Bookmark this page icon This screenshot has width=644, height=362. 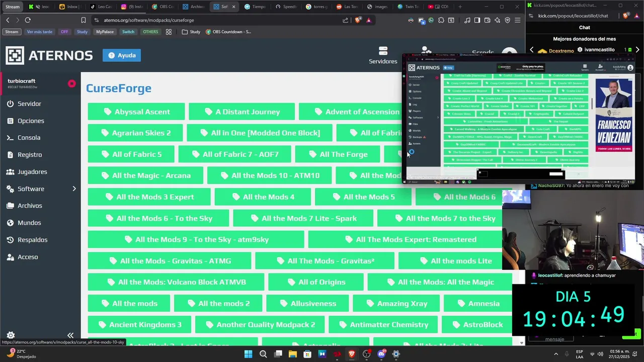(84, 20)
